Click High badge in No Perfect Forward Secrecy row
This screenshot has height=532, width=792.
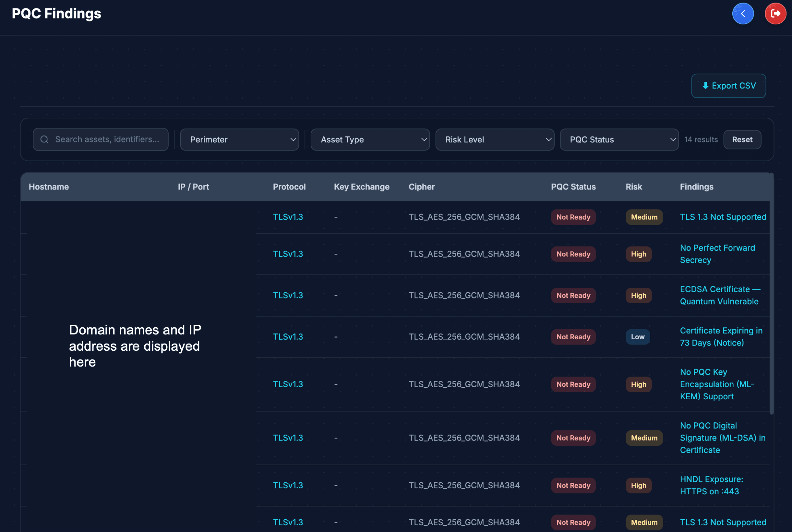pos(638,254)
